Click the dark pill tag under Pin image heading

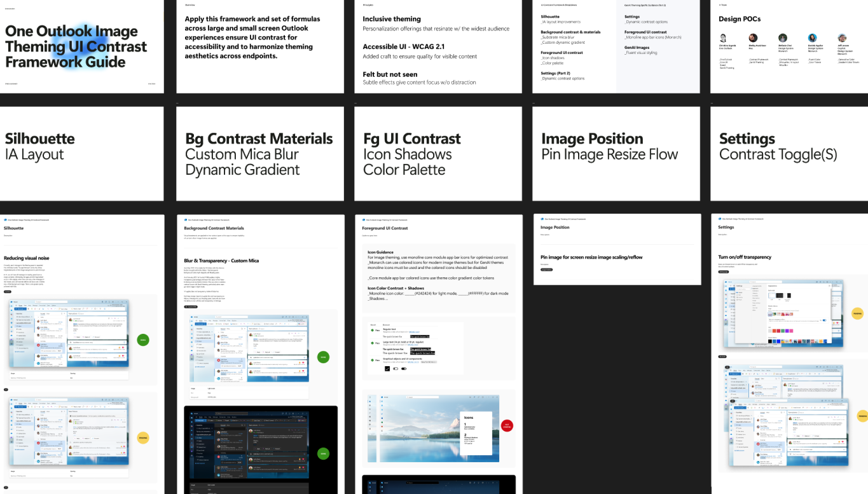(546, 270)
